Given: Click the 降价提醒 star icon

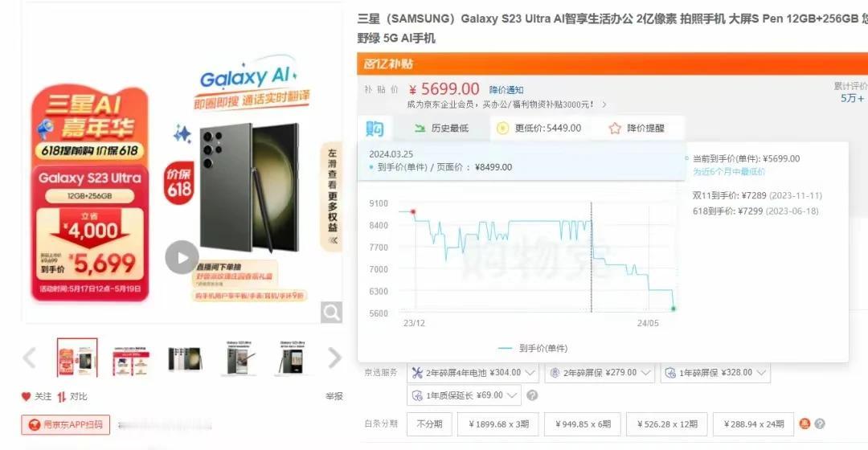Looking at the screenshot, I should (615, 129).
